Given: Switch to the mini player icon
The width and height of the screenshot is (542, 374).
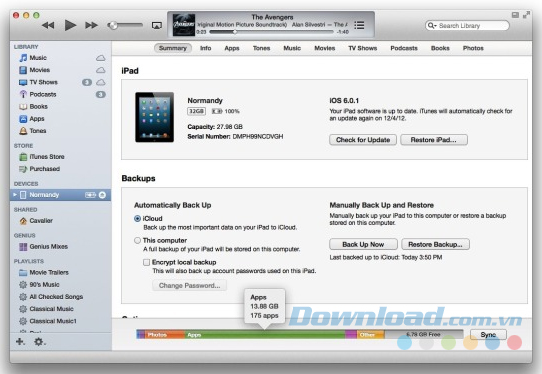Looking at the screenshot, I should coord(515,15).
